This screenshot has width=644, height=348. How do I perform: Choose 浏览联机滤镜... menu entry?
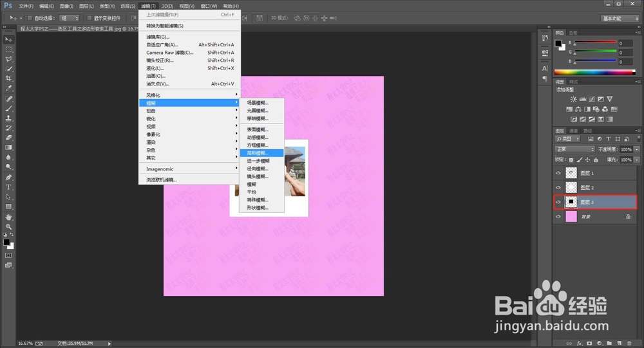(x=189, y=179)
